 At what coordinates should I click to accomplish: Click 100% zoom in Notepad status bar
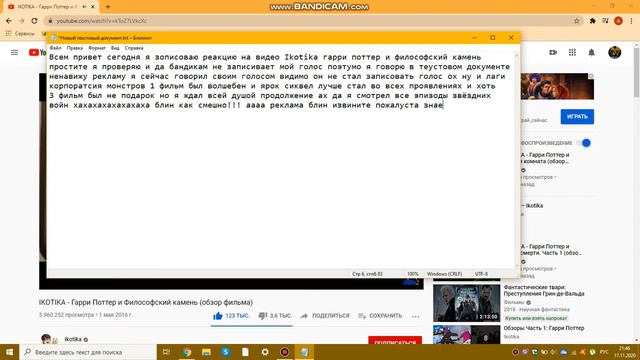413,274
